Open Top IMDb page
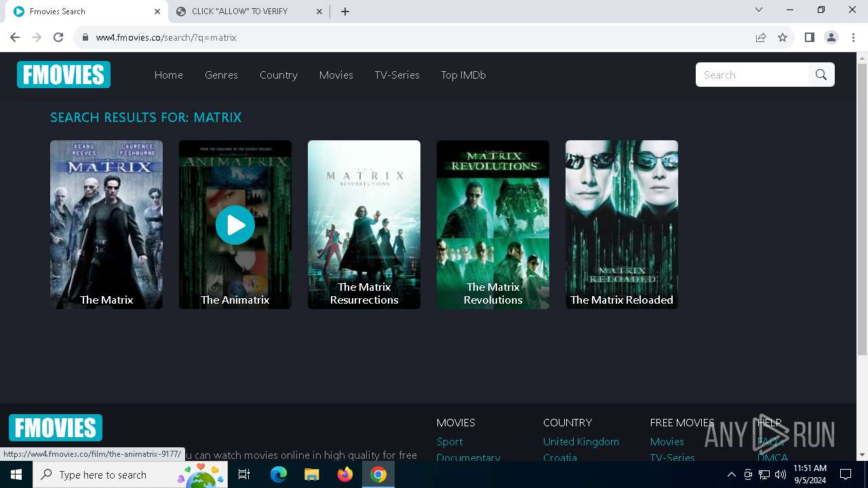868x488 pixels. tap(463, 75)
